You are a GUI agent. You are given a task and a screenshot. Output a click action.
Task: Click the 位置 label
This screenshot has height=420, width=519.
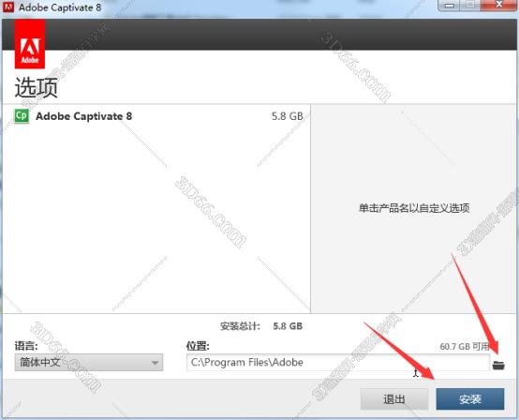198,346
